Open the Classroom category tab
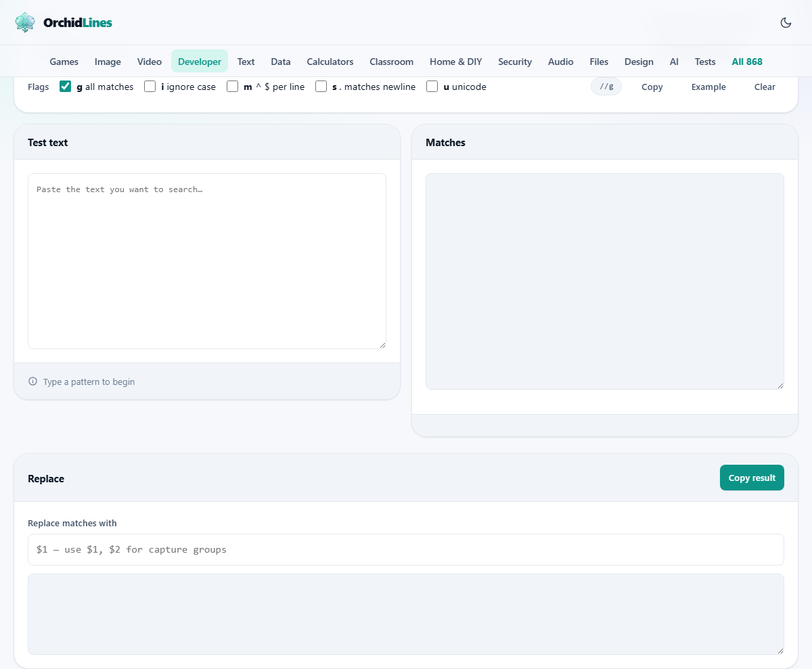 click(x=391, y=62)
